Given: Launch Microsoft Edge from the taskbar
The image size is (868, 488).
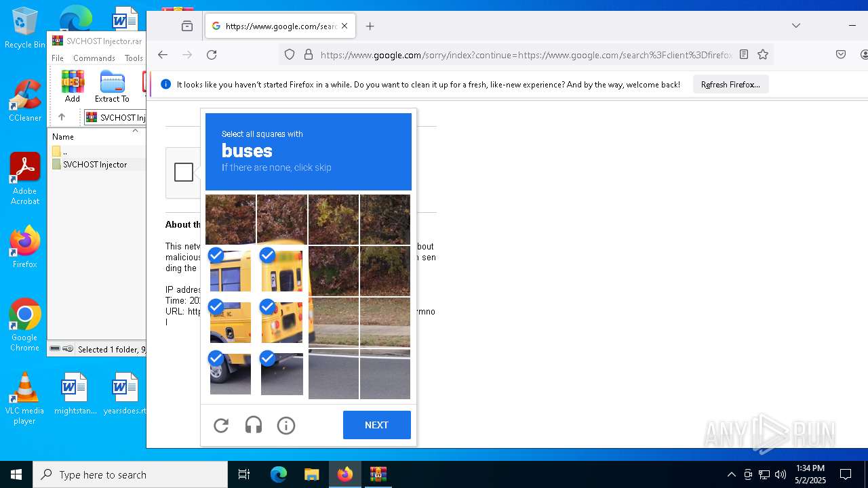Looking at the screenshot, I should [x=279, y=474].
